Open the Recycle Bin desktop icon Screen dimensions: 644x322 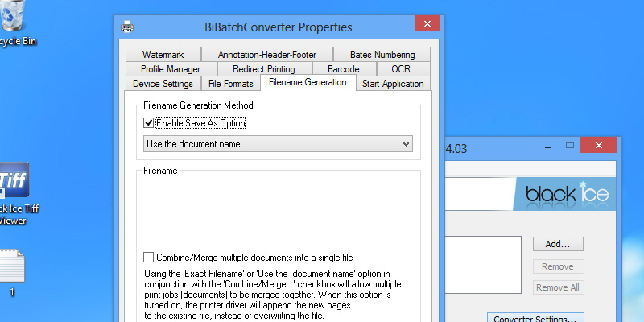coord(16,20)
